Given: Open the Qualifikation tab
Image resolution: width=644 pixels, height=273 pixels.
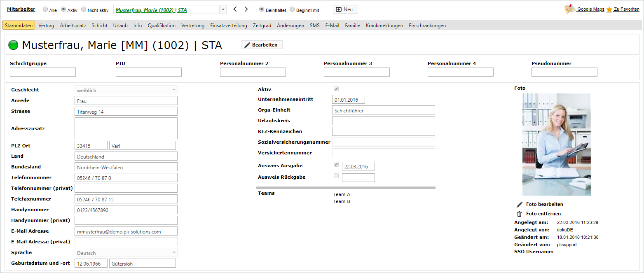Looking at the screenshot, I should [x=162, y=26].
